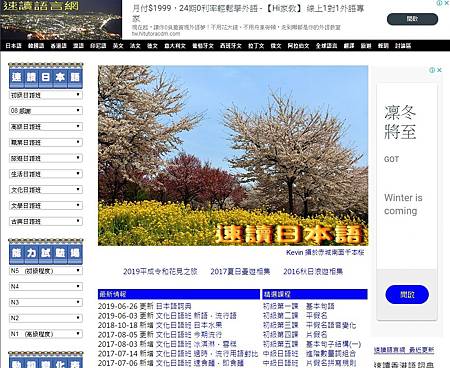The image size is (450, 368).
Task: Expand the N2 dropdown
Action: 46,318
